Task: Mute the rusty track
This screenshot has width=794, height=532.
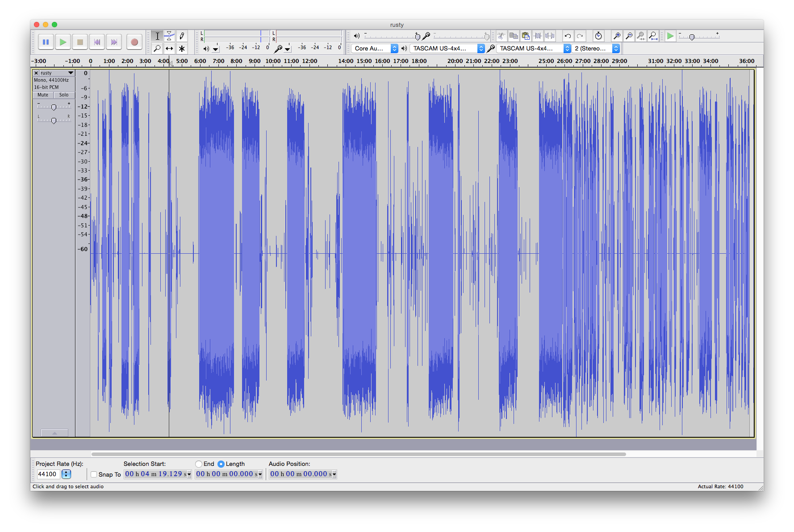Action: coord(43,95)
